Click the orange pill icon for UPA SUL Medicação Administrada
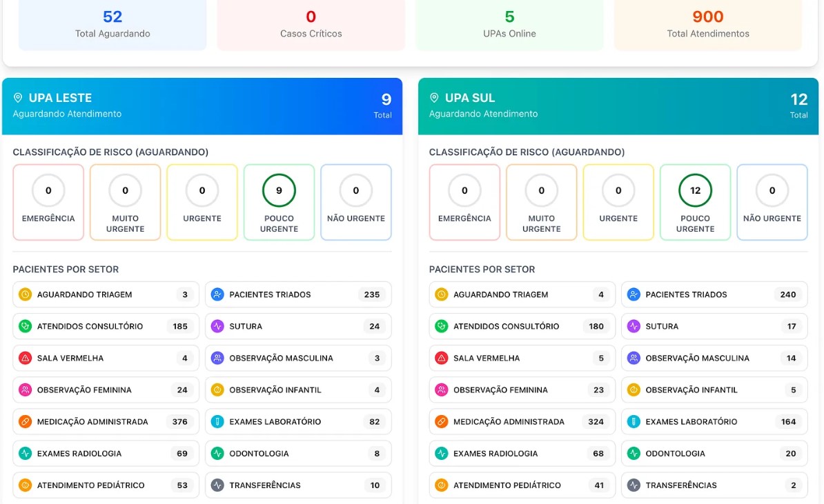 442,421
